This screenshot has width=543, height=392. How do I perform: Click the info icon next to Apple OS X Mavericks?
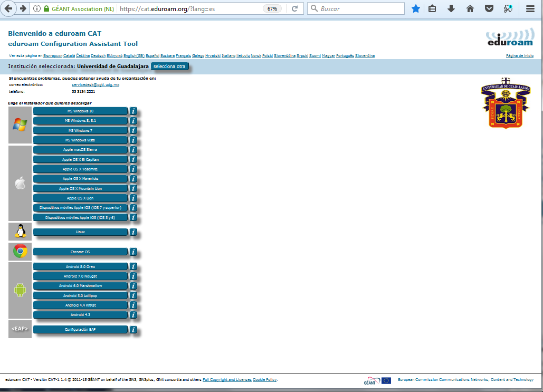pos(134,179)
